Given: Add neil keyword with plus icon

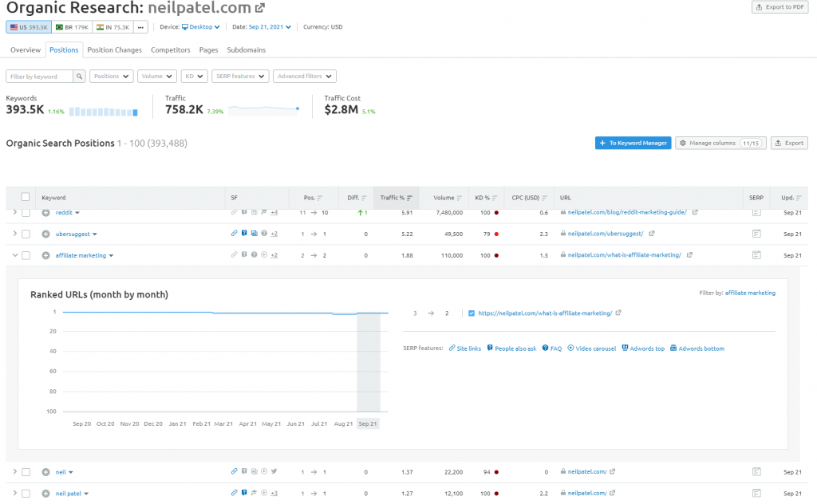Looking at the screenshot, I should tap(45, 472).
